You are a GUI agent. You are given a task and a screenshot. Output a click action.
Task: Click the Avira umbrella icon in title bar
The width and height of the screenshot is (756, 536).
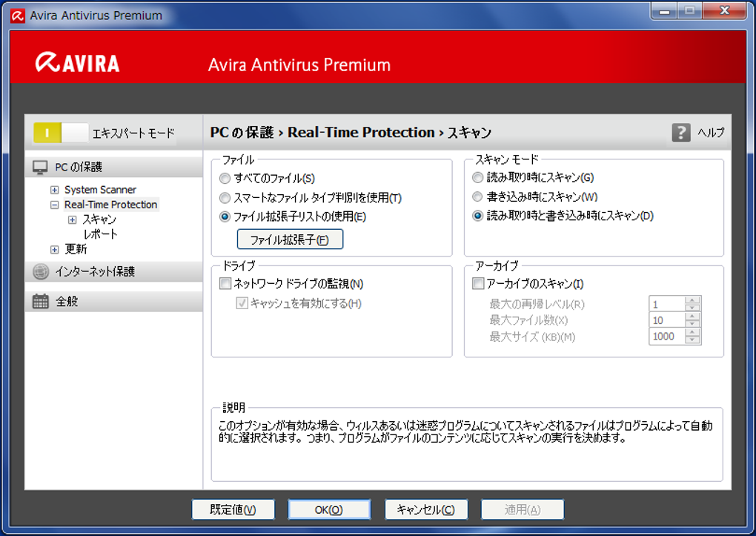[18, 16]
